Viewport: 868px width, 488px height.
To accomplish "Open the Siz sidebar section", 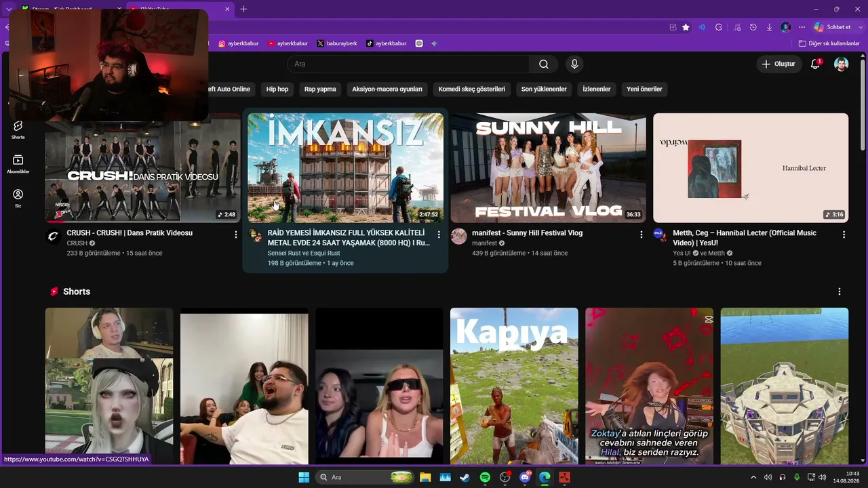I will [x=18, y=198].
